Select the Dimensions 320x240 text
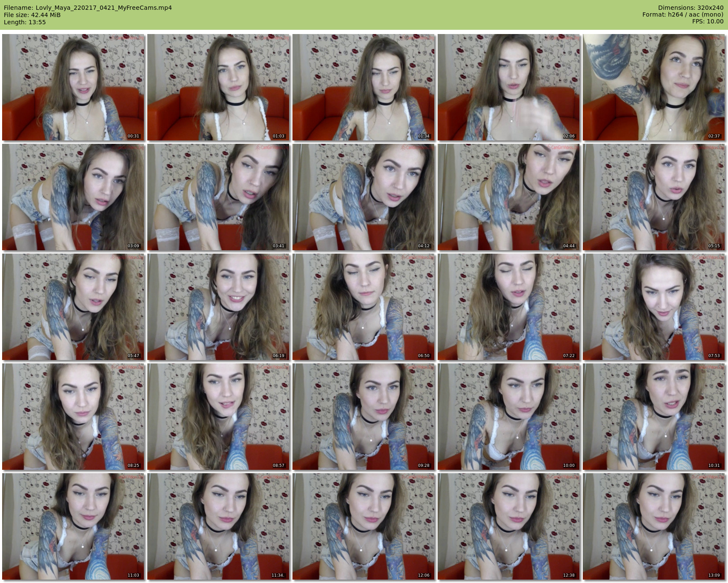Viewport: 728px width, 583px height. tap(691, 8)
